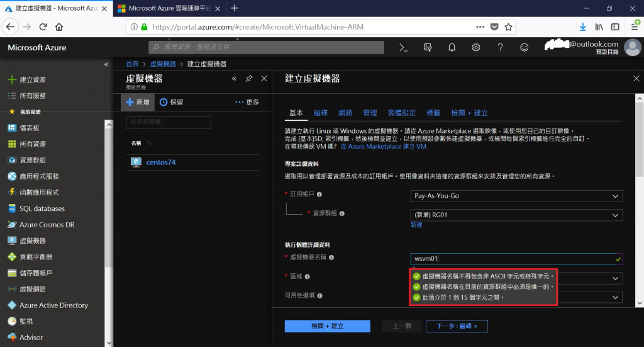Click 新增 in 虛擬機器 blade
This screenshot has height=347, width=644.
138,103
